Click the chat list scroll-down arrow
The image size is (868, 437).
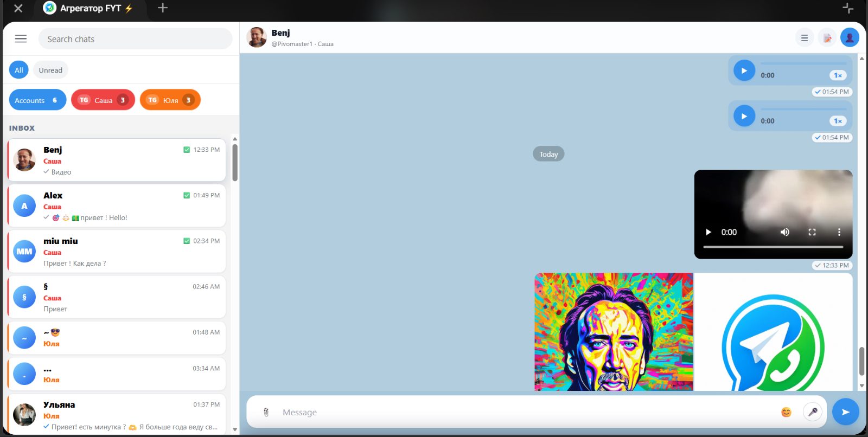(235, 429)
